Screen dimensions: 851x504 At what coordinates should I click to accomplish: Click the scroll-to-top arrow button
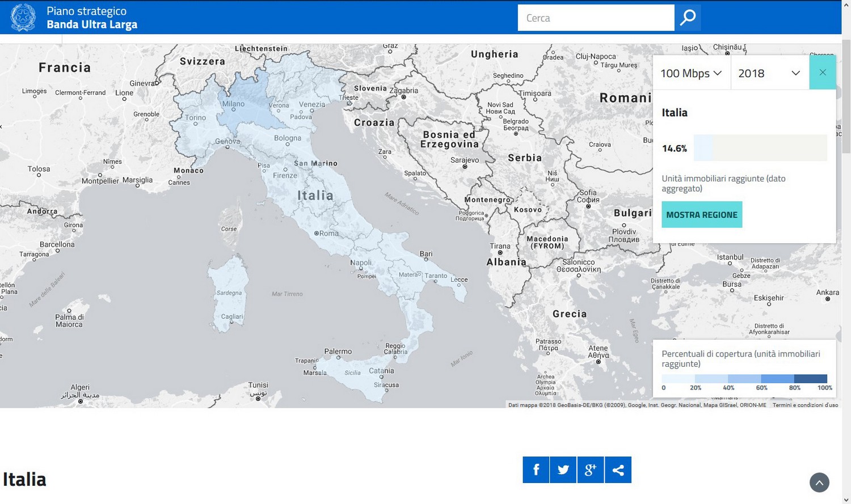pyautogui.click(x=819, y=482)
